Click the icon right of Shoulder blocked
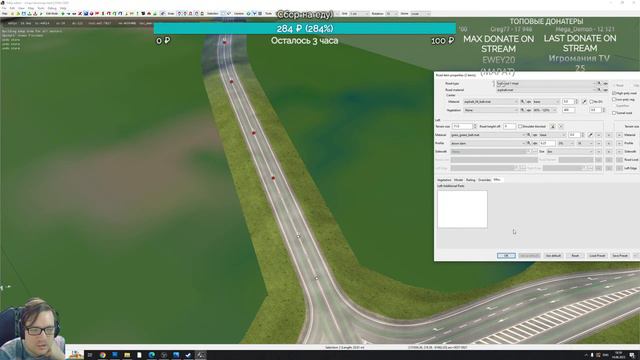640x360 pixels. (x=553, y=127)
